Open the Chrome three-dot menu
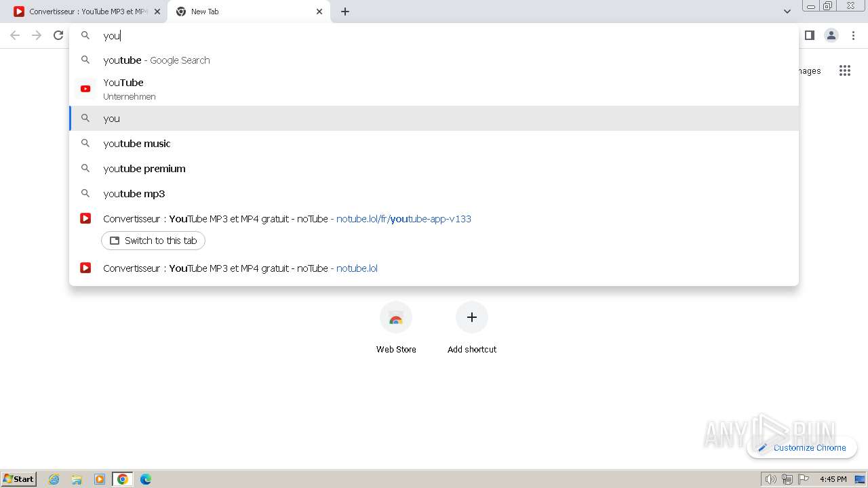 click(853, 35)
